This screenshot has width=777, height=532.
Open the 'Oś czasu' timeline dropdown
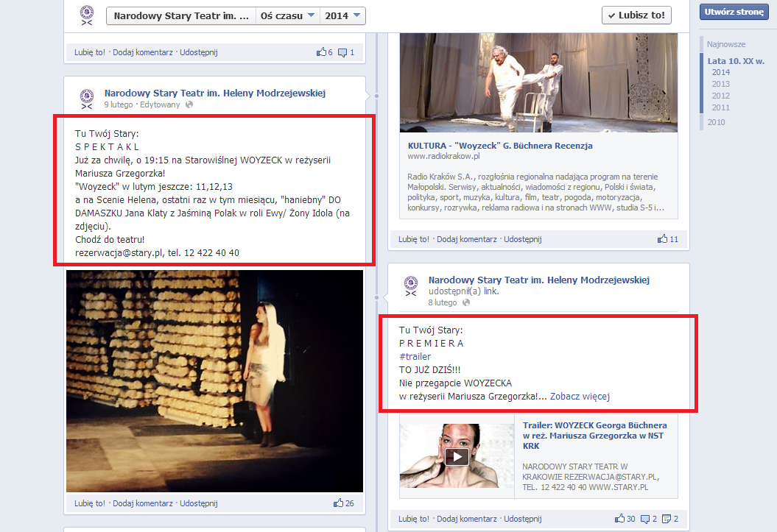point(288,16)
